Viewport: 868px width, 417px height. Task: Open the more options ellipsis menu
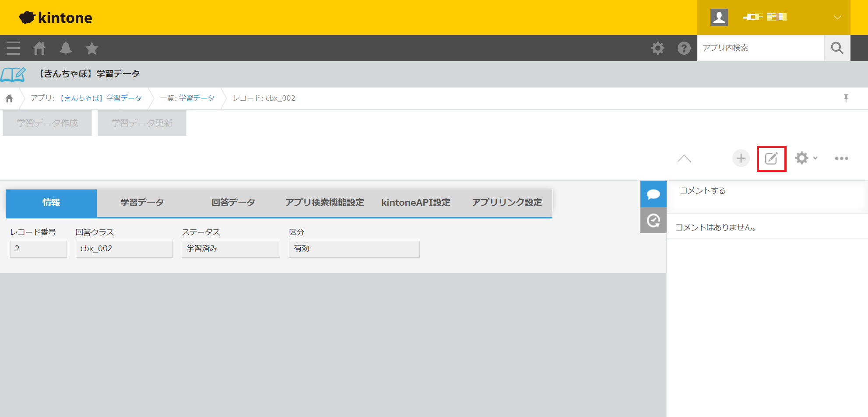(841, 158)
